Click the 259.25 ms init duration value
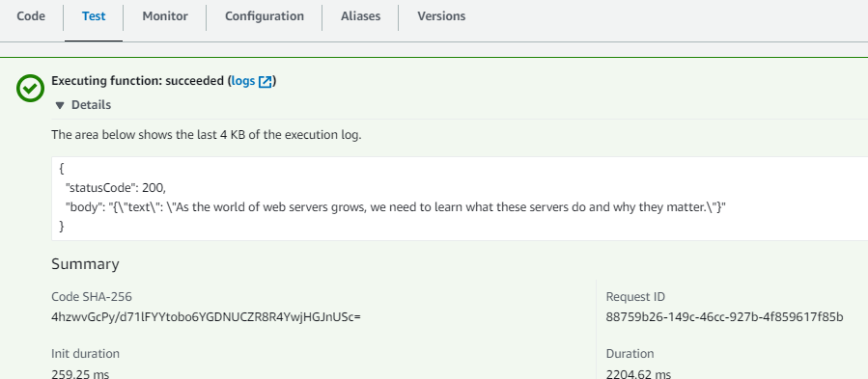868x379 pixels. [x=80, y=374]
